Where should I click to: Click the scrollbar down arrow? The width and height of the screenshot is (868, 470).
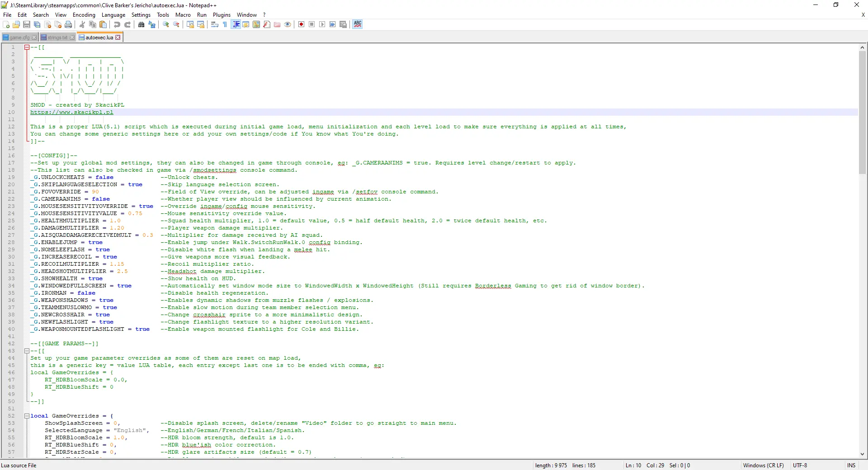[x=862, y=454]
